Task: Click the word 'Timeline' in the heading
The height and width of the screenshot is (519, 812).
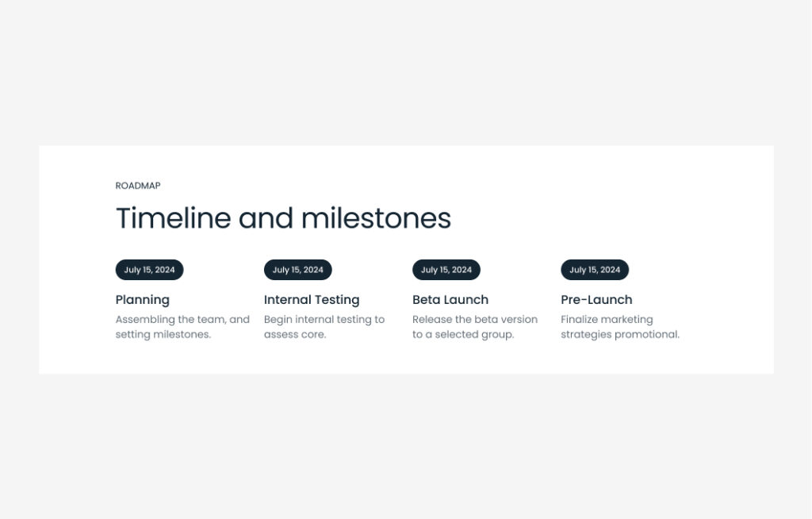Action: point(173,218)
